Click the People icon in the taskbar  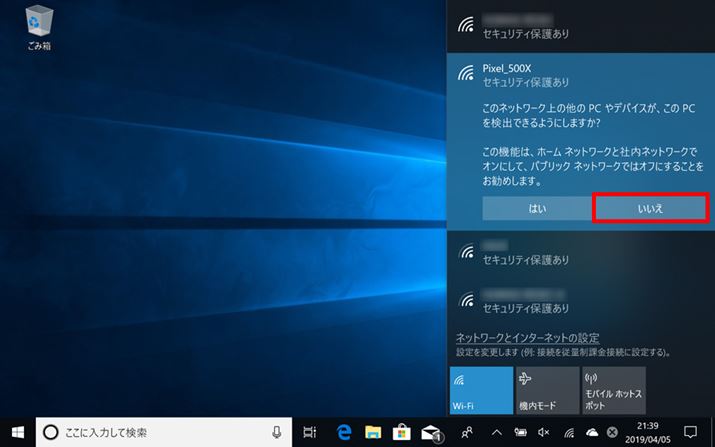click(467, 431)
